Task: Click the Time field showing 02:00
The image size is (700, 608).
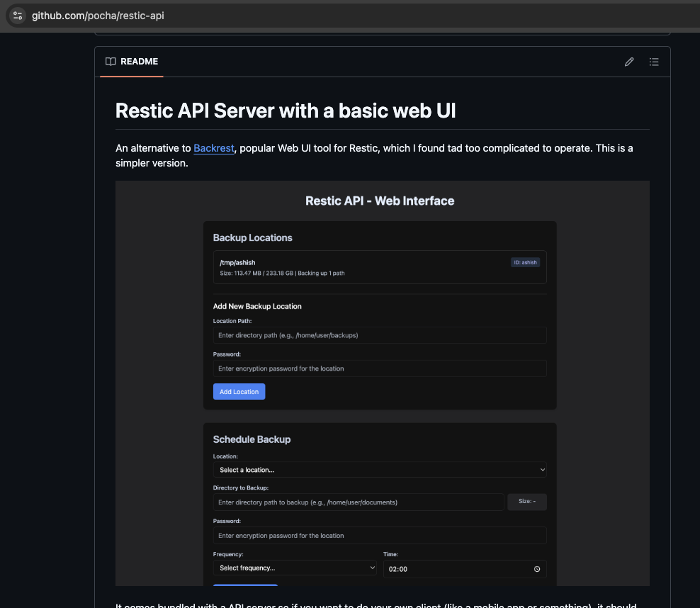Action: click(465, 569)
